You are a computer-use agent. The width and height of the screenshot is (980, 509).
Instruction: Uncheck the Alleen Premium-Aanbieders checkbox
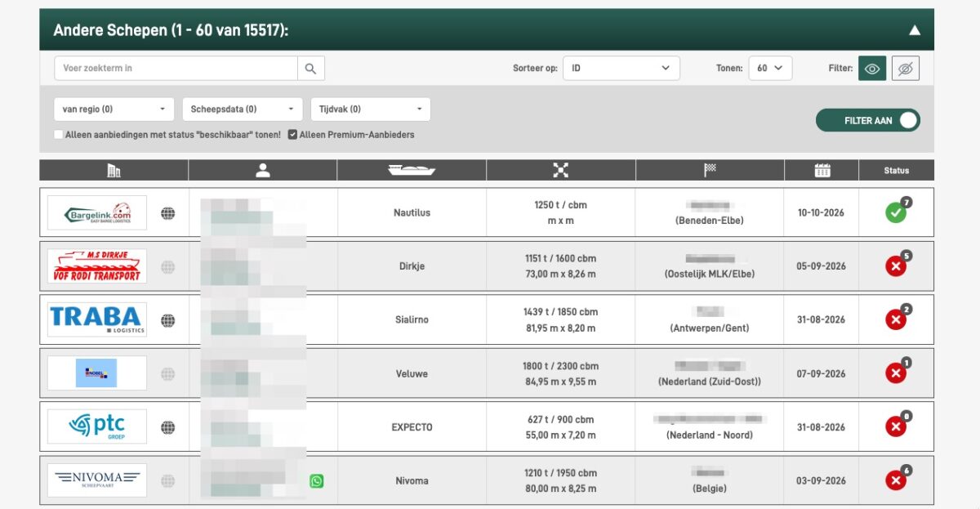292,135
